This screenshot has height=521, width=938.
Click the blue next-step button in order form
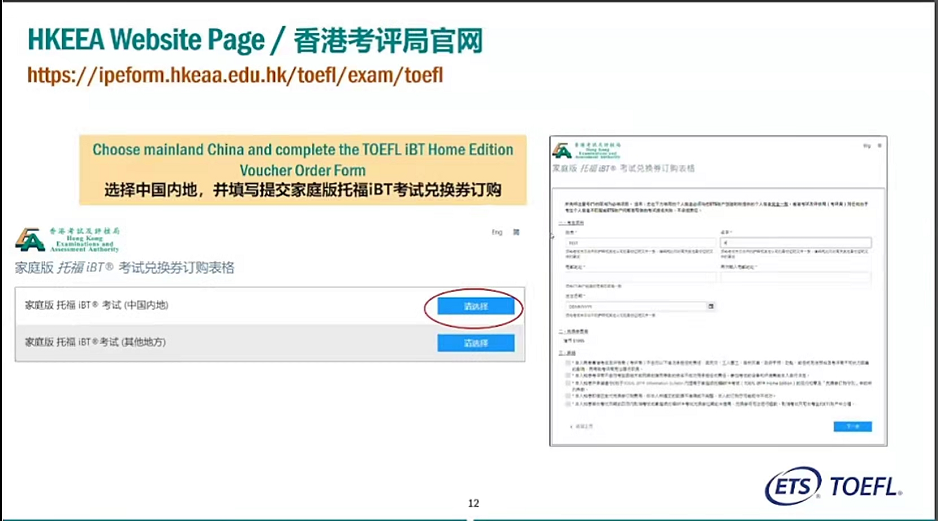pyautogui.click(x=852, y=426)
